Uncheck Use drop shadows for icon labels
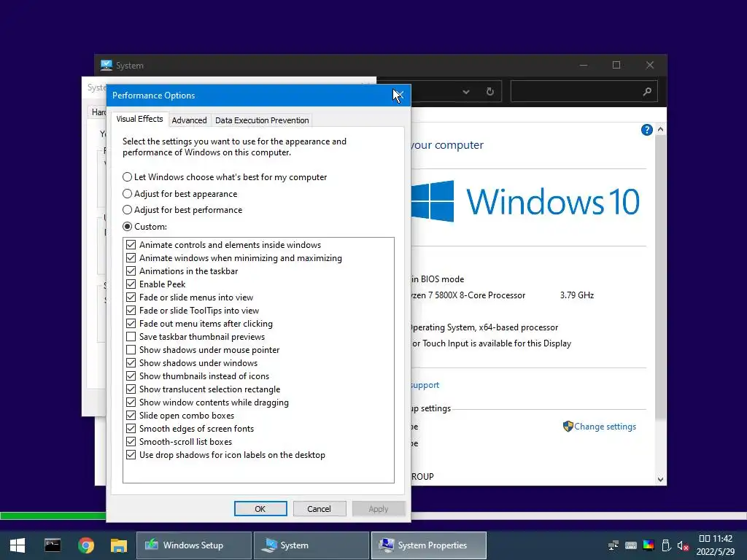Viewport: 747px width, 560px height. [x=131, y=455]
